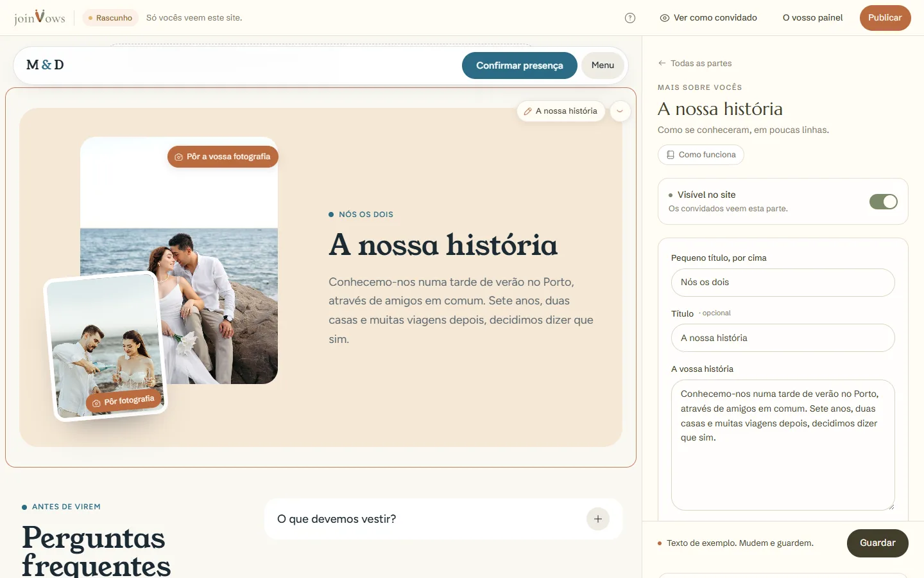Edit the 'Pequeno título, por cima' field
The height and width of the screenshot is (578, 924).
click(x=783, y=283)
